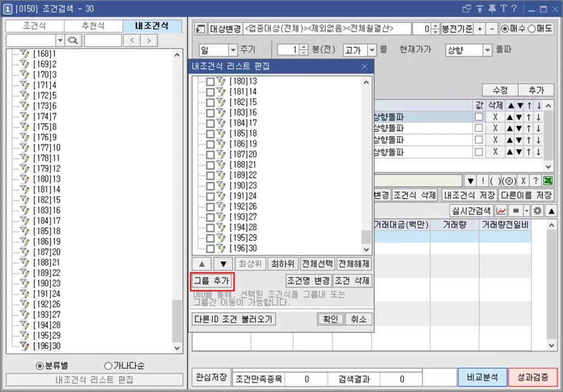The height and width of the screenshot is (392, 563).
Task: Click the minus button next to 봉전기준
Action: [x=492, y=29]
